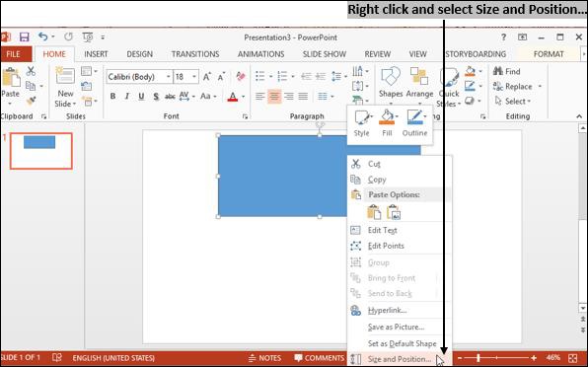The width and height of the screenshot is (588, 367).
Task: Open the numbering list dropdown arrow
Action: pos(293,77)
